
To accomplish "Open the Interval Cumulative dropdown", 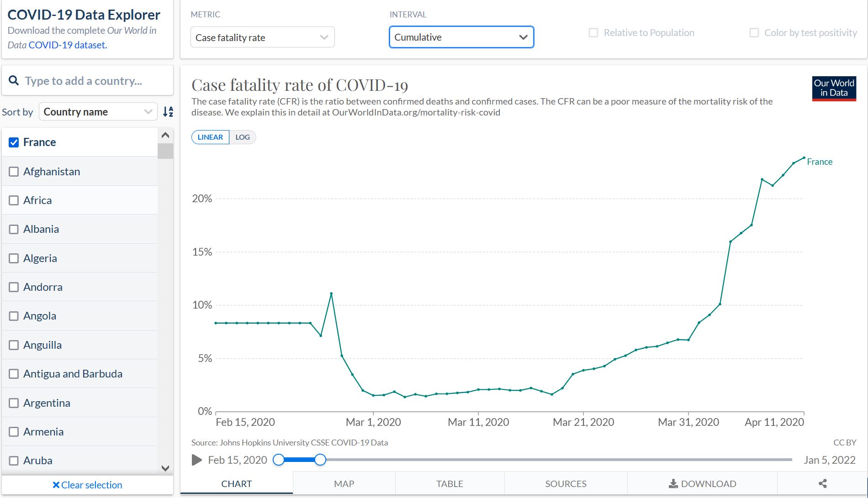I will [x=461, y=37].
